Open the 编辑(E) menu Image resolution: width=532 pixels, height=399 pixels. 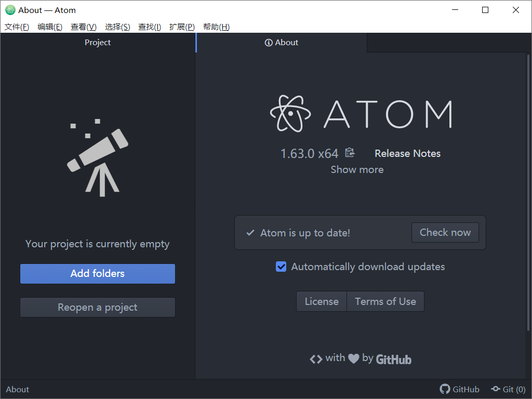tap(50, 27)
